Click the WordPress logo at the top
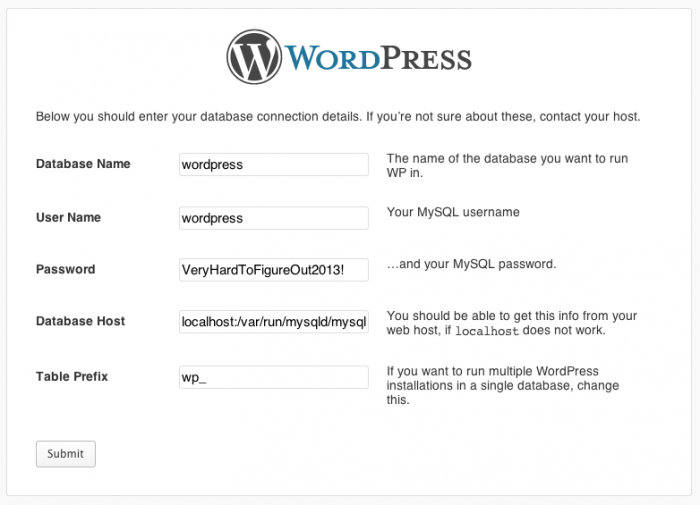This screenshot has height=505, width=700. (349, 57)
